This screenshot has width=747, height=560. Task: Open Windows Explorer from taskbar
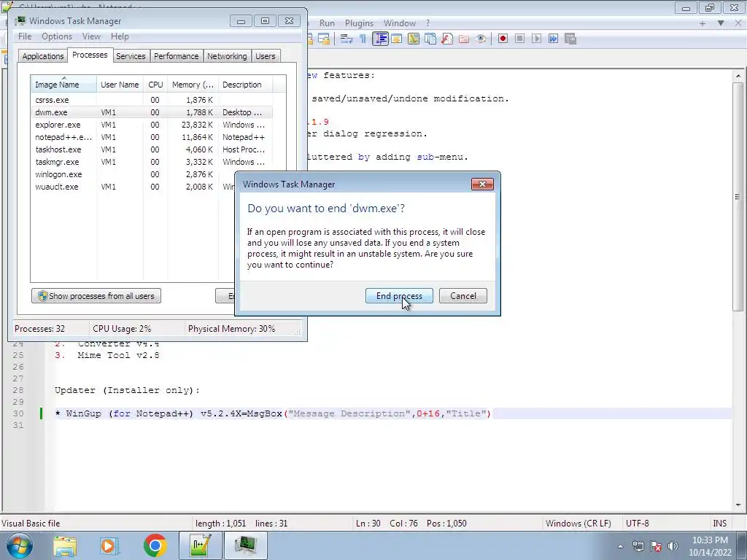coord(65,545)
